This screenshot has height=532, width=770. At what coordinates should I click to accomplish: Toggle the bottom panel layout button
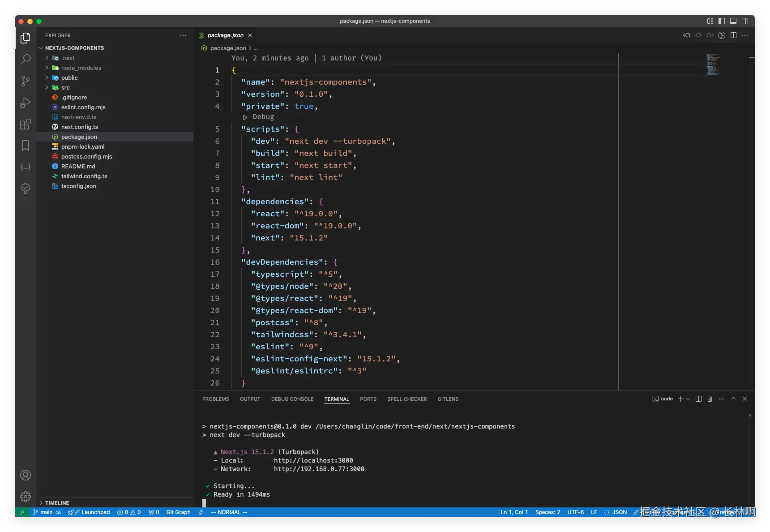pos(733,21)
